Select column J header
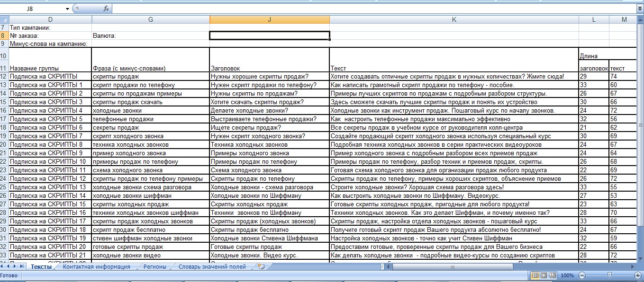This screenshot has height=282, width=644. (x=270, y=19)
